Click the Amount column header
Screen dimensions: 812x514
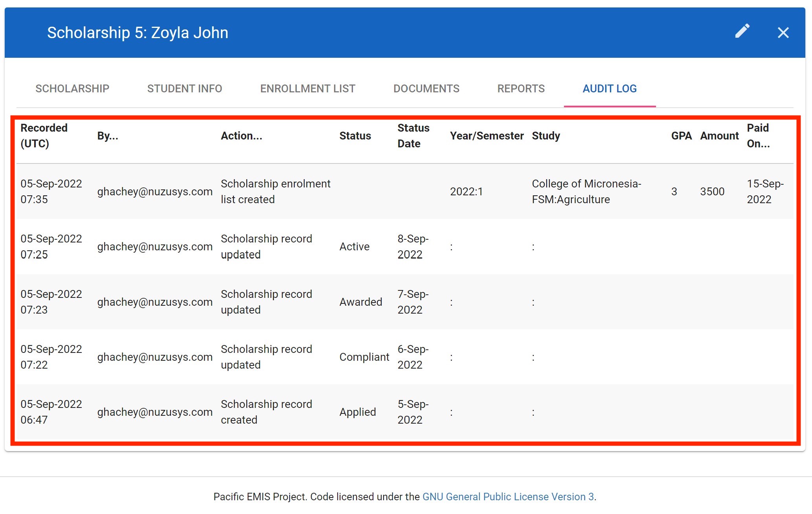pyautogui.click(x=719, y=136)
